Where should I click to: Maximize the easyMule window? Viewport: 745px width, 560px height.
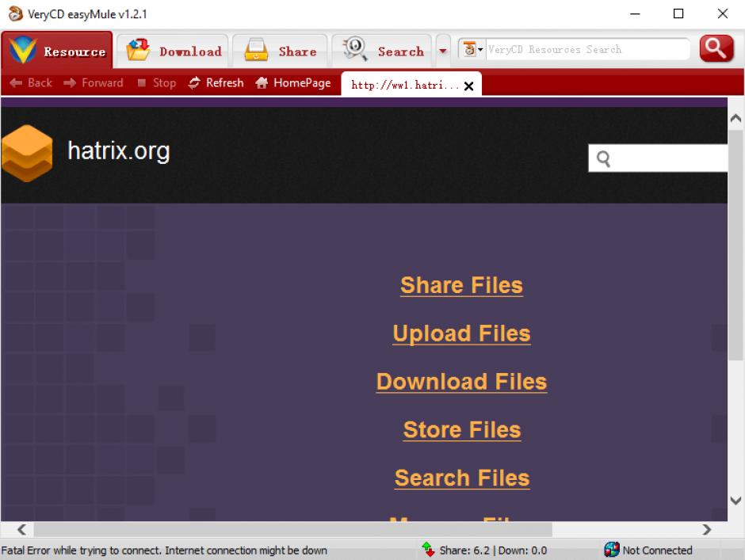(678, 13)
